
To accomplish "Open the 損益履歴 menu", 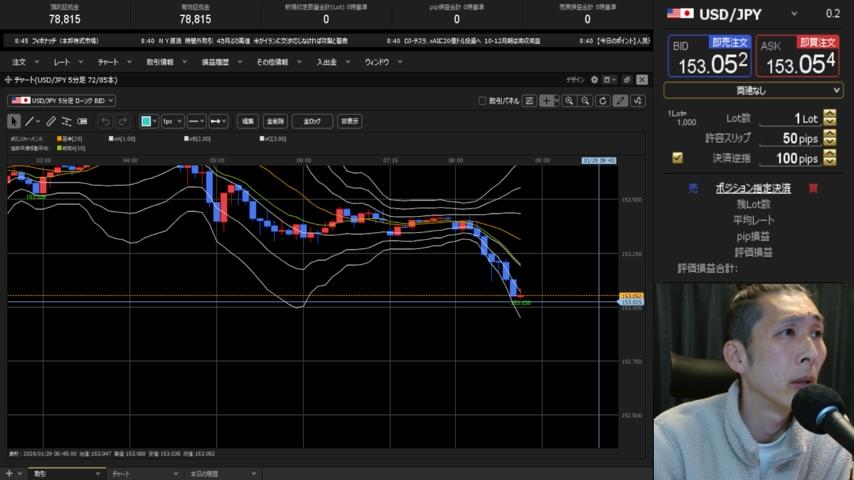I will (215, 62).
